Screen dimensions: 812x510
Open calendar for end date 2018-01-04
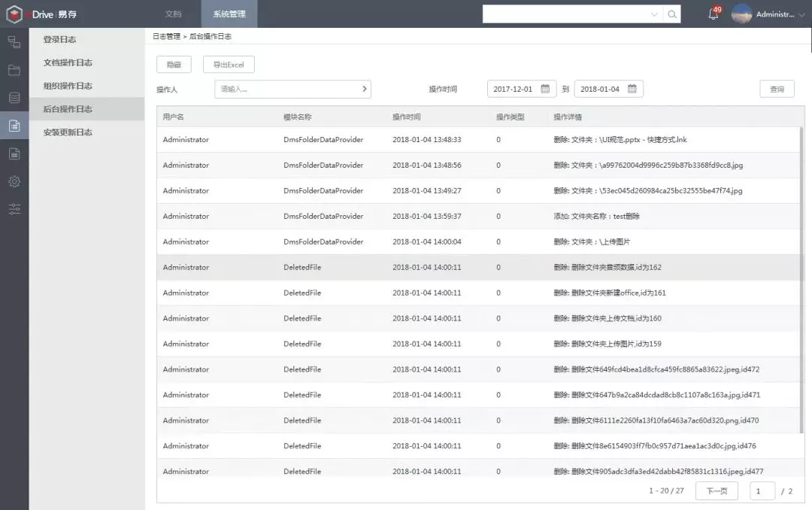tap(632, 89)
